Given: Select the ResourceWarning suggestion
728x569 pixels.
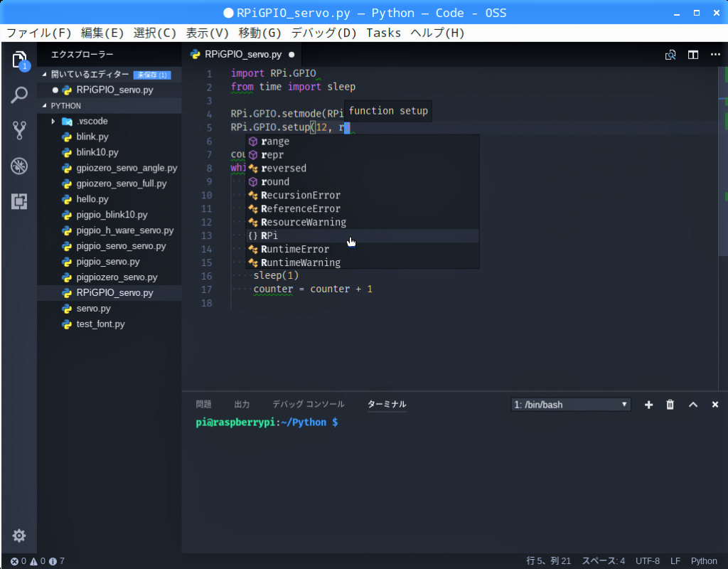Looking at the screenshot, I should 362,222.
